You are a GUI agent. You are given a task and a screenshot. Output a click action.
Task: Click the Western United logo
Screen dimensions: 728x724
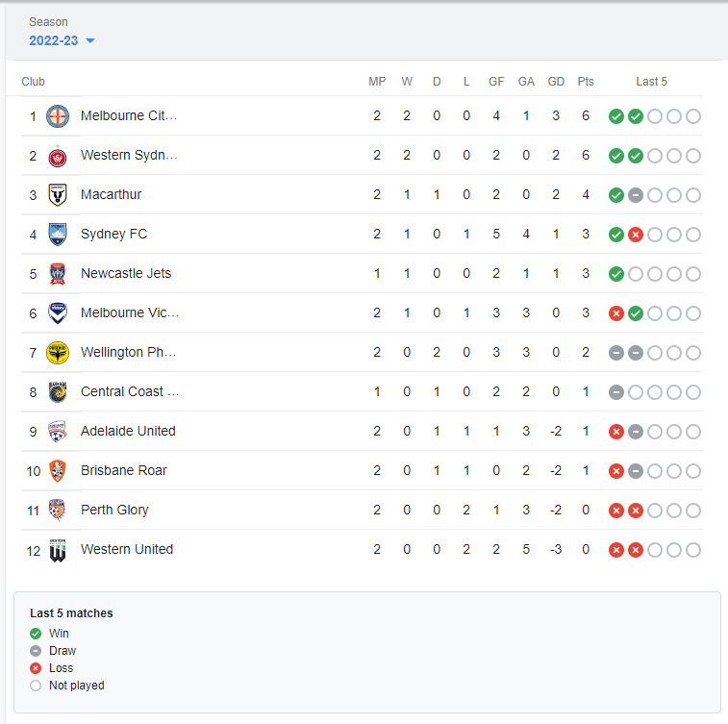58,550
